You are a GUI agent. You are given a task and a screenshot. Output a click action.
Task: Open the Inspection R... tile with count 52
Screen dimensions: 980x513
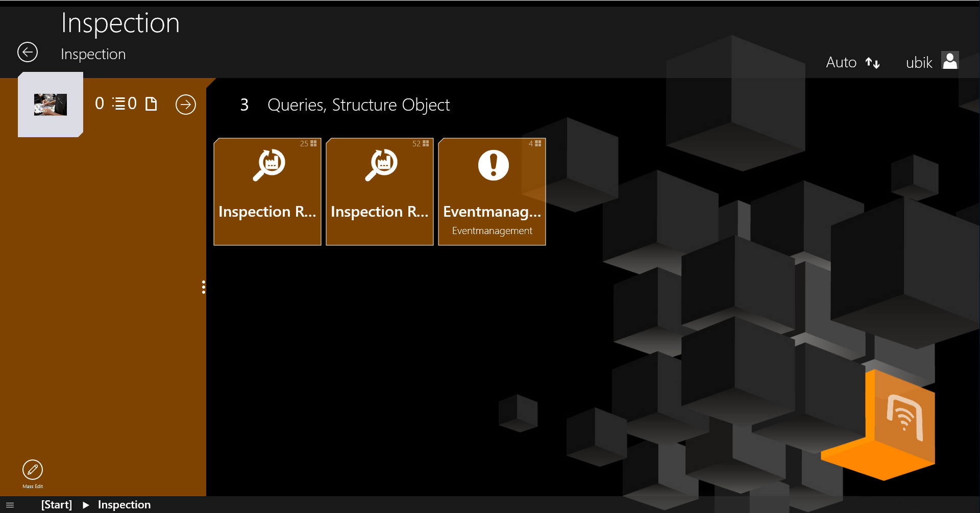[380, 192]
